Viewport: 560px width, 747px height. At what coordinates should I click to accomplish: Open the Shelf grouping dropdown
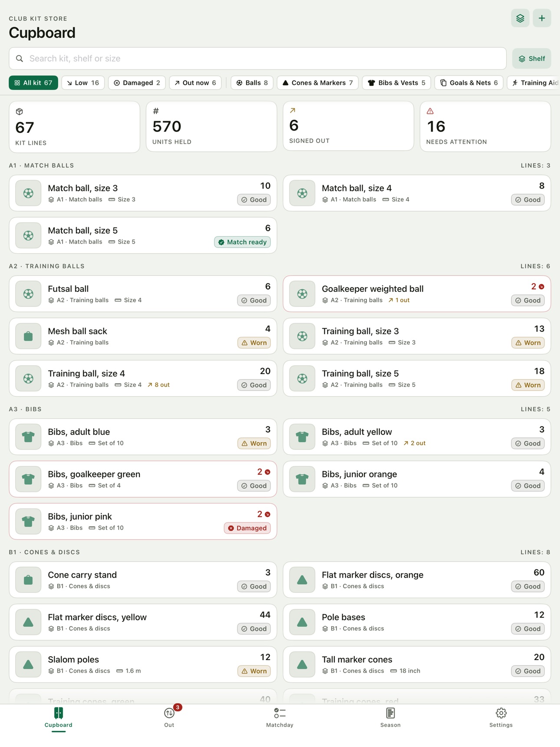tap(532, 59)
